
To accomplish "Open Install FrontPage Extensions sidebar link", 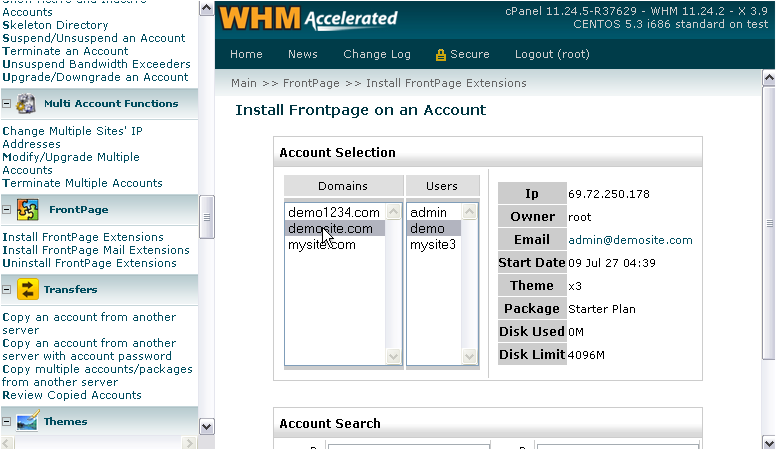I will coord(83,237).
